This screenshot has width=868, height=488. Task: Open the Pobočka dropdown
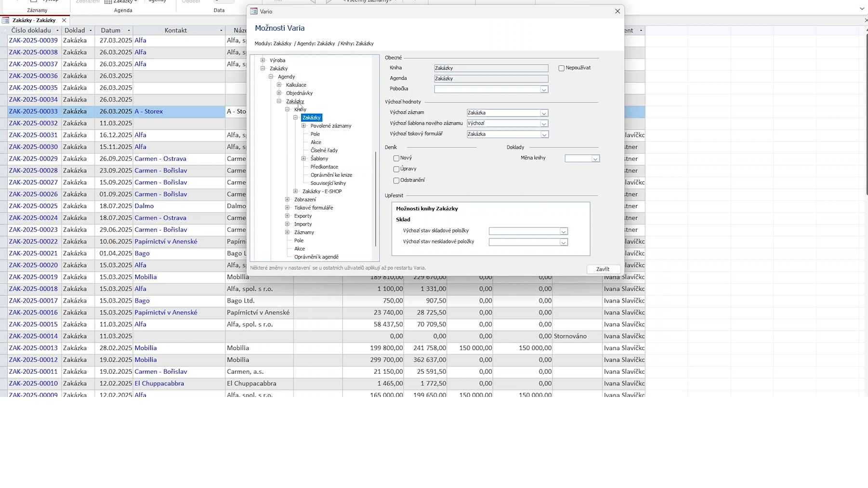(x=543, y=89)
